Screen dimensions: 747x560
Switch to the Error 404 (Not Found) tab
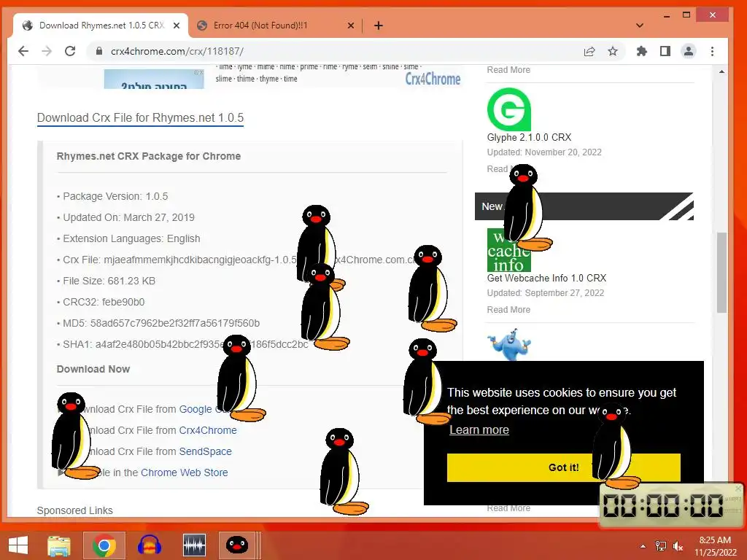tap(260, 26)
